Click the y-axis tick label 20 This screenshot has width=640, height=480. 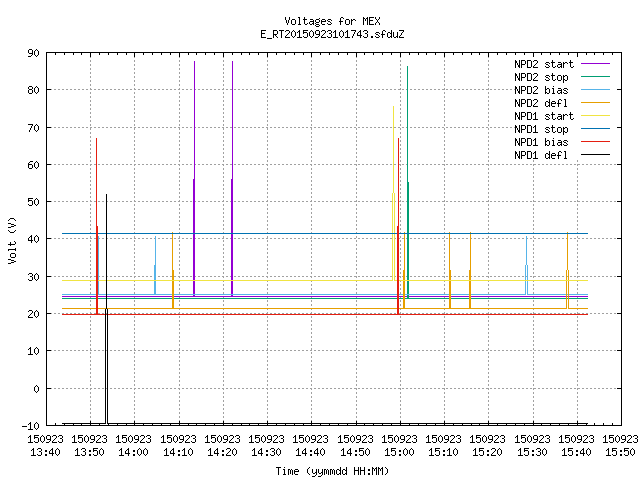[33, 314]
